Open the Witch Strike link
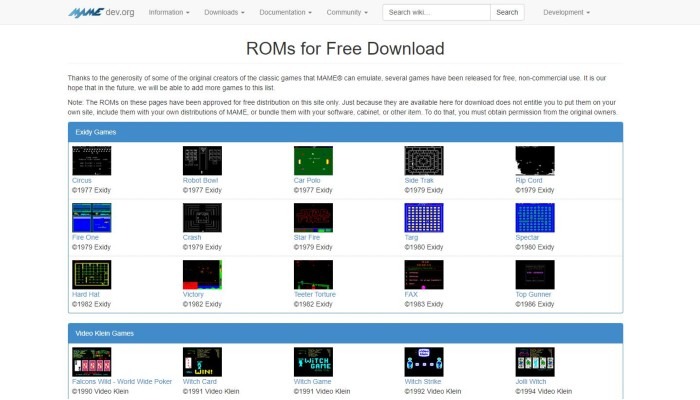The width and height of the screenshot is (700, 400). 423,382
